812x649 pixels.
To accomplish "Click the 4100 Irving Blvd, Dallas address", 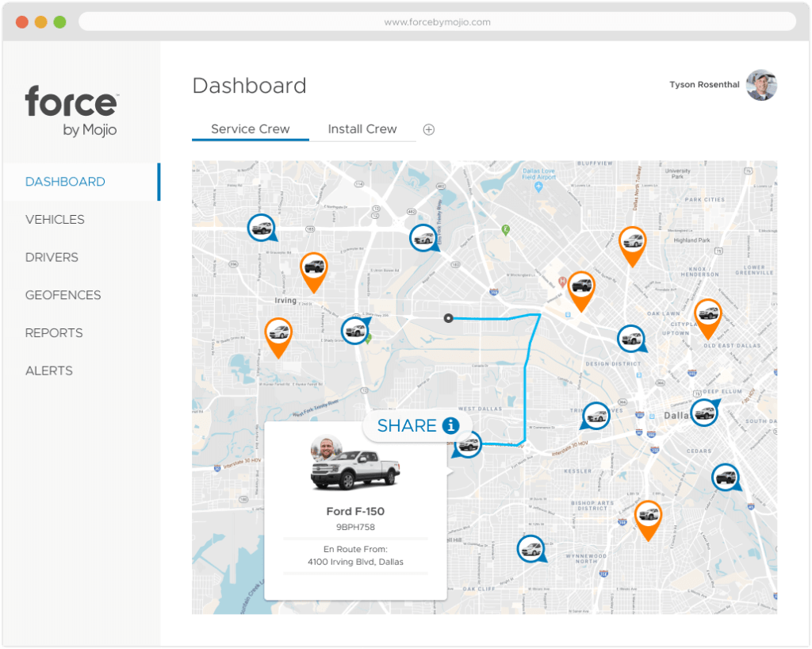I will click(355, 562).
